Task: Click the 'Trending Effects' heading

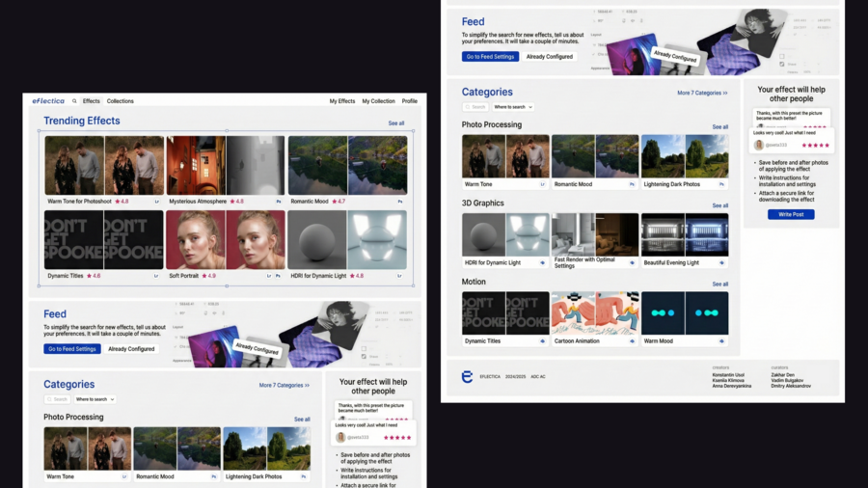Action: (82, 121)
